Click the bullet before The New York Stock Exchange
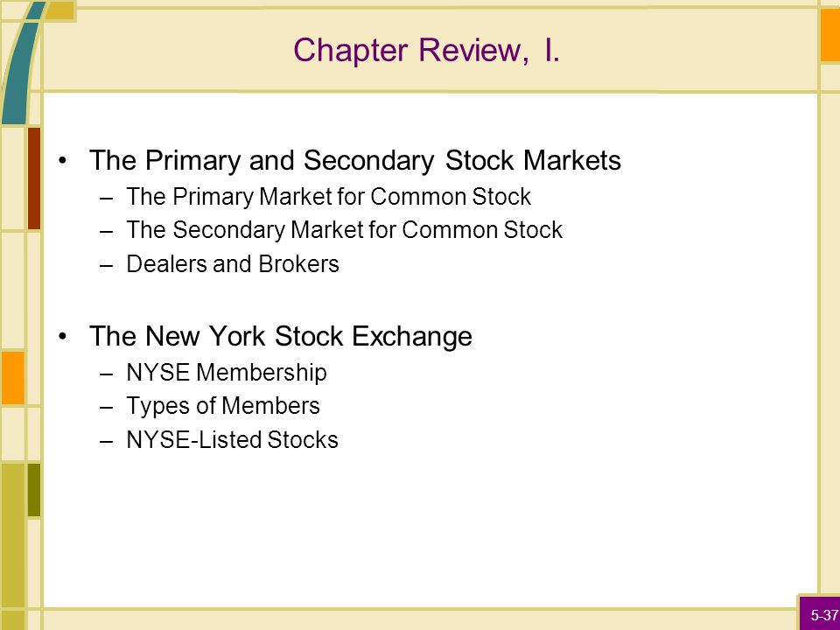The height and width of the screenshot is (630, 840). [x=63, y=336]
